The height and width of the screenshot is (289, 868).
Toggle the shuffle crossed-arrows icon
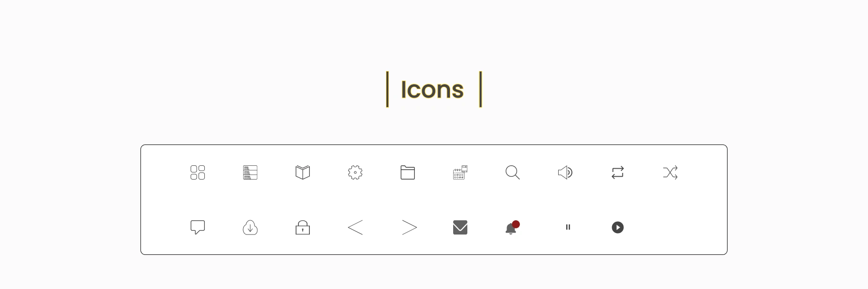[670, 172]
